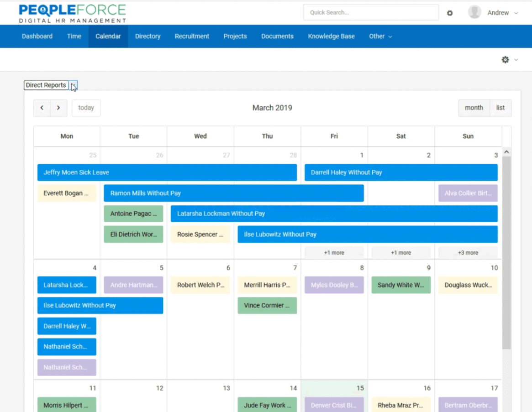Select the Calendar tab
Image resolution: width=532 pixels, height=412 pixels.
108,37
